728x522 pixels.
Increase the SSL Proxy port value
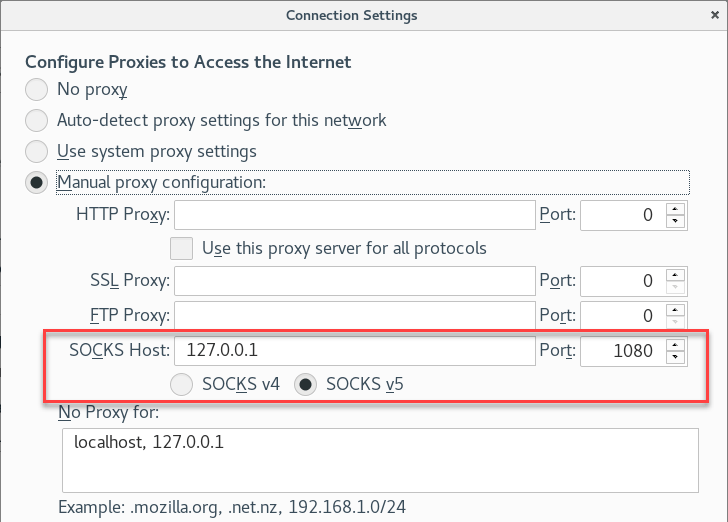[676, 275]
